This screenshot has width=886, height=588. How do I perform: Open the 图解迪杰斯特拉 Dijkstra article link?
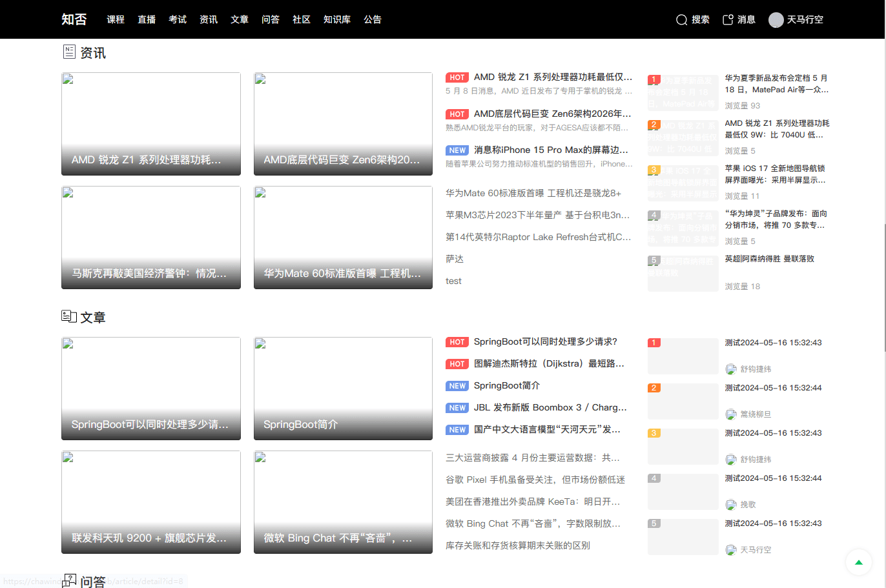[548, 363]
